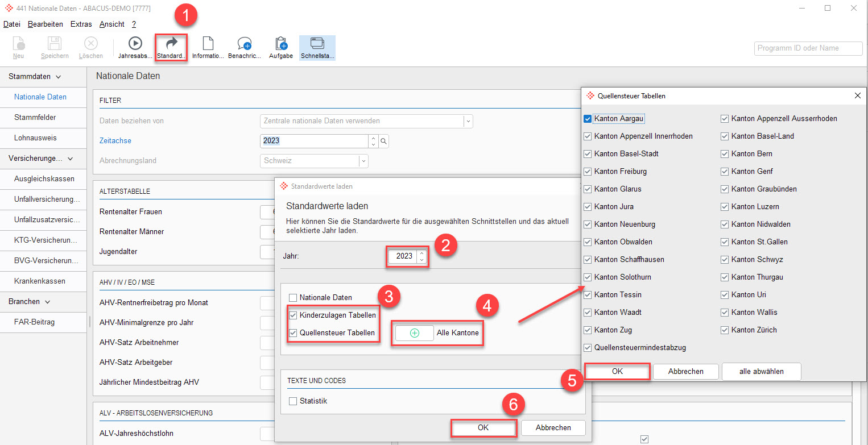This screenshot has width=868, height=445.
Task: Click the Zeitachse 2023 input field
Action: pyautogui.click(x=314, y=141)
